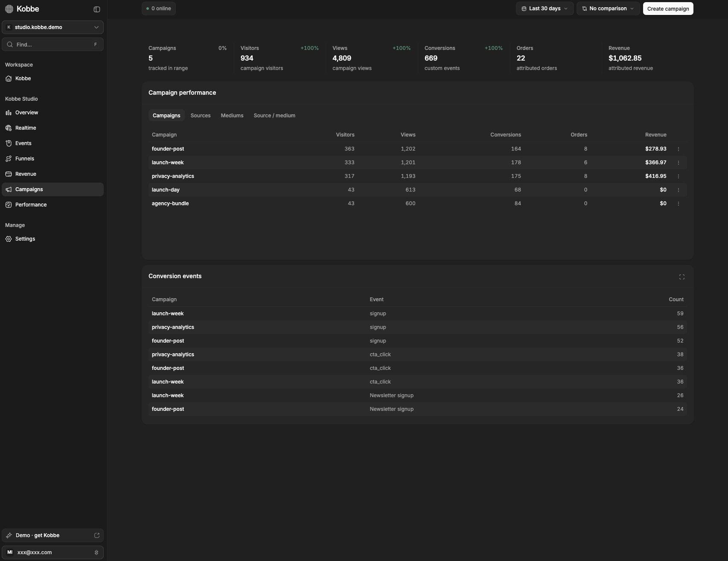Click the chevron on site selector
This screenshot has height=561, width=728.
point(96,27)
